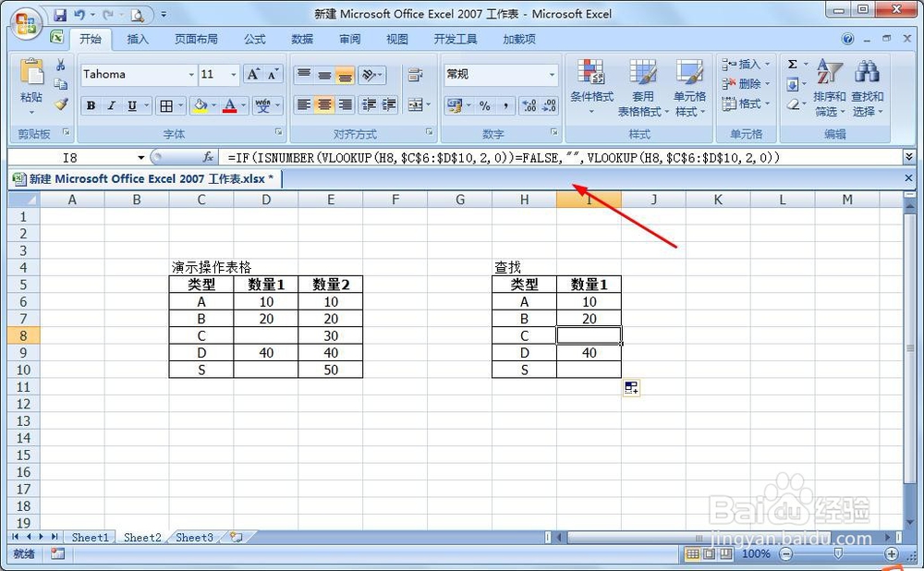The width and height of the screenshot is (924, 571).
Task: Switch to the 插入 (Insert) ribbon tab
Action: tap(137, 39)
